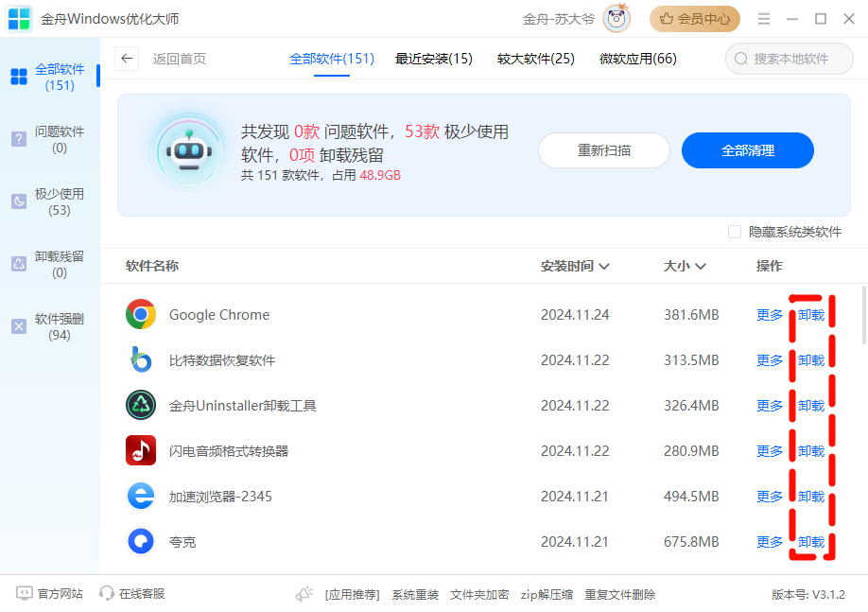Open the hamburger menu icon

pos(764,19)
